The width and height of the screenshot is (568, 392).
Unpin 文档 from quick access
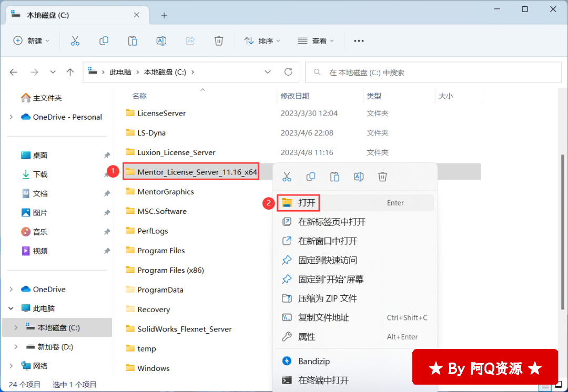click(107, 194)
